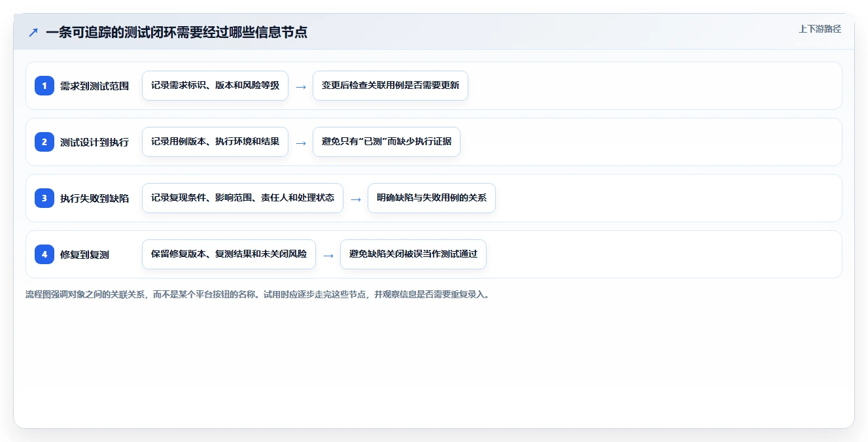Click the 记录需求标识、版本和风险等级 box
Viewport: 868px width, 442px height.
(215, 86)
